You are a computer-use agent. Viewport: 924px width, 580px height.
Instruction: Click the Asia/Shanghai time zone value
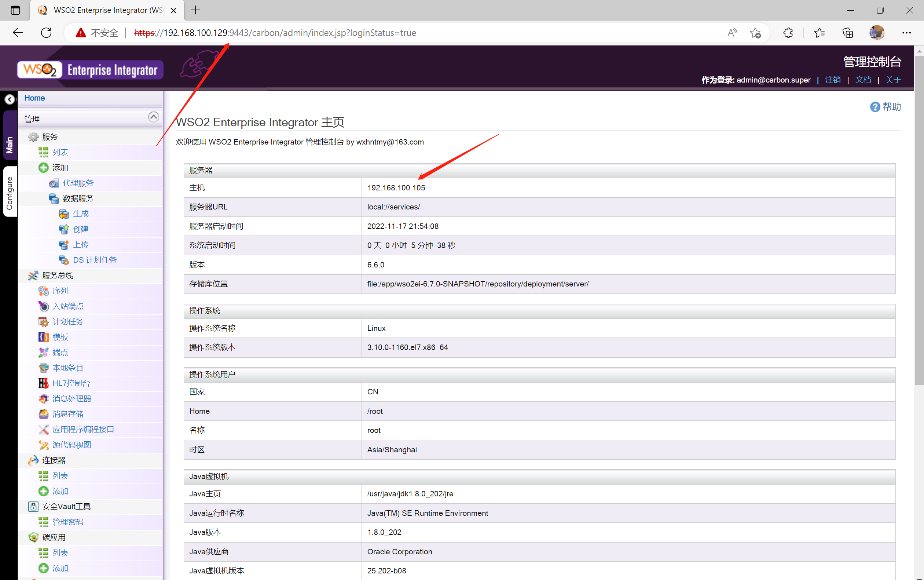[x=392, y=450]
